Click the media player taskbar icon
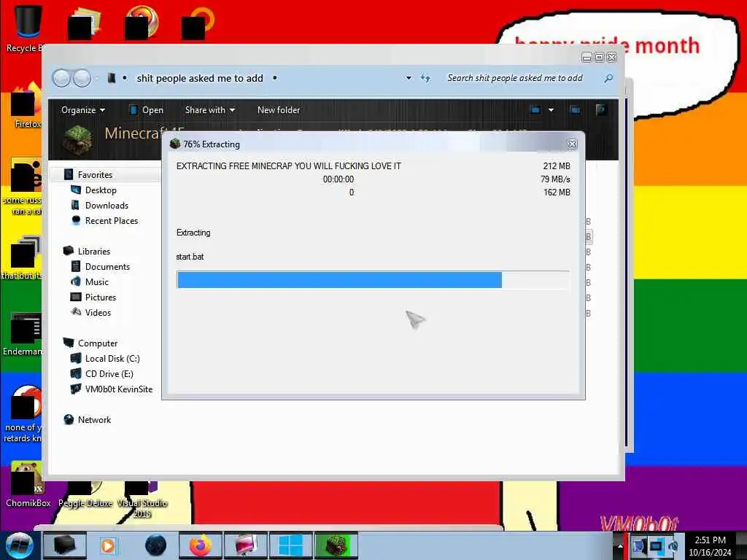Viewport: 747px width, 560px height. (108, 545)
